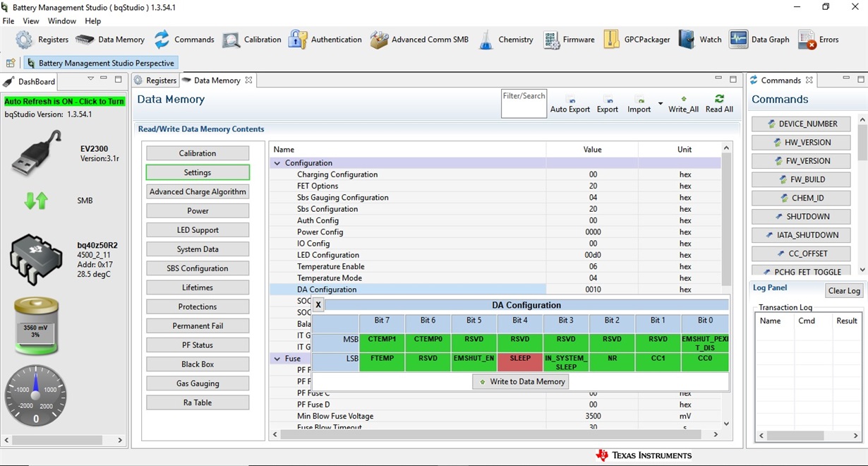Open Advanced Charge Algorithm section
Screen dimensions: 868x466
coord(198,191)
